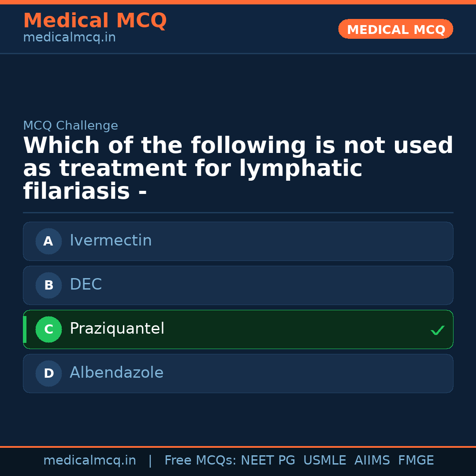Click the circular B badge icon
Screen dimensions: 476x476
tap(48, 285)
